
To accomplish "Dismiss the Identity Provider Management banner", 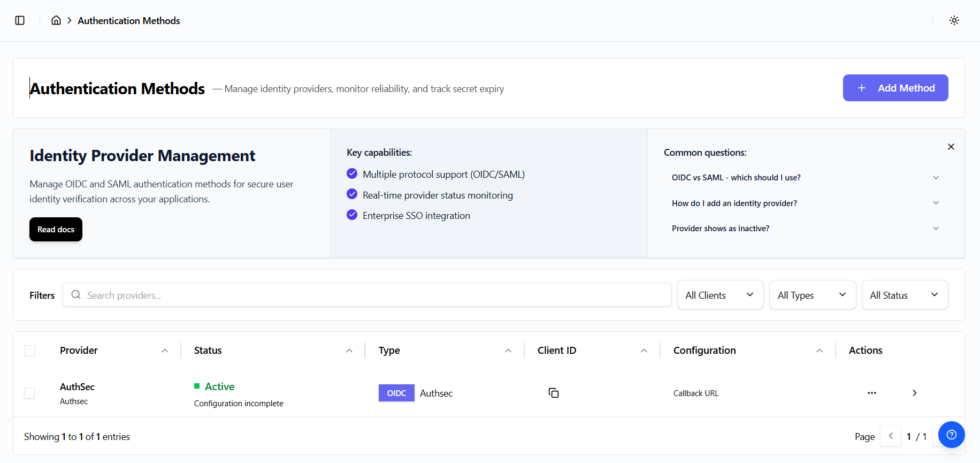I will pos(951,147).
